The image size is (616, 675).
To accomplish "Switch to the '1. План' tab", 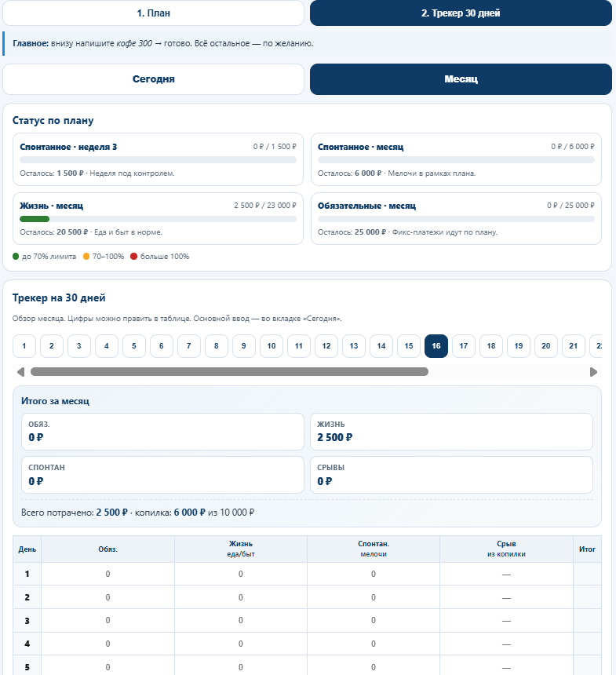I will (x=153, y=13).
